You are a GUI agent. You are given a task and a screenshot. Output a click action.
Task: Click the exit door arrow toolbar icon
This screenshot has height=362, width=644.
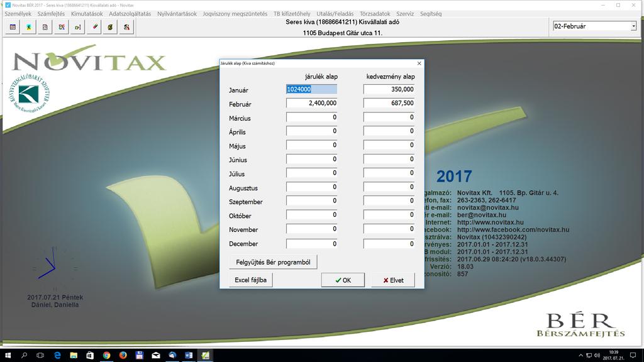pyautogui.click(x=77, y=27)
